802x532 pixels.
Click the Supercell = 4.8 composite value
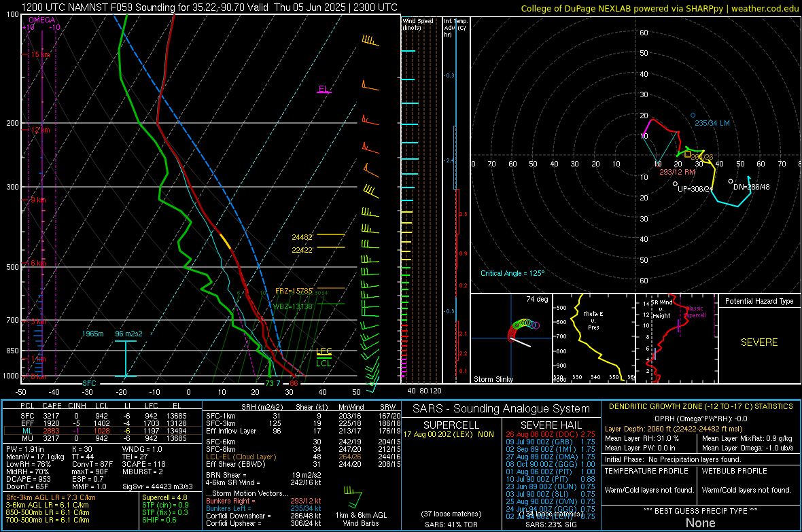164,497
